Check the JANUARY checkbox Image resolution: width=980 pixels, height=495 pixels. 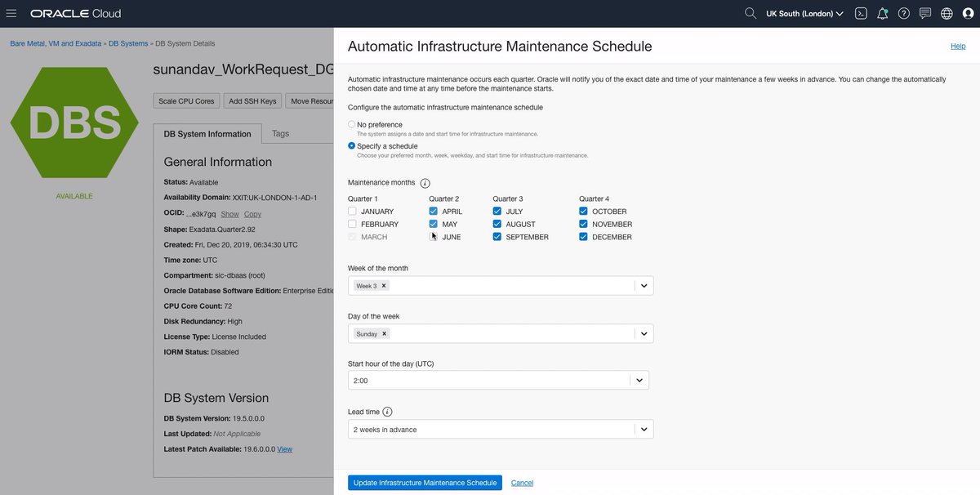click(352, 212)
